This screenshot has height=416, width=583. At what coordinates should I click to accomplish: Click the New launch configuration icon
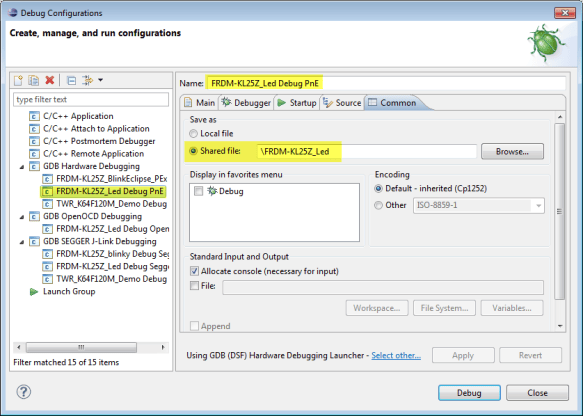pos(18,80)
